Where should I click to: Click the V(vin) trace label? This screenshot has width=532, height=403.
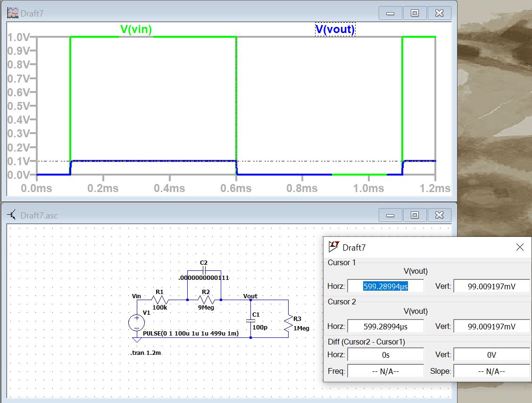136,30
